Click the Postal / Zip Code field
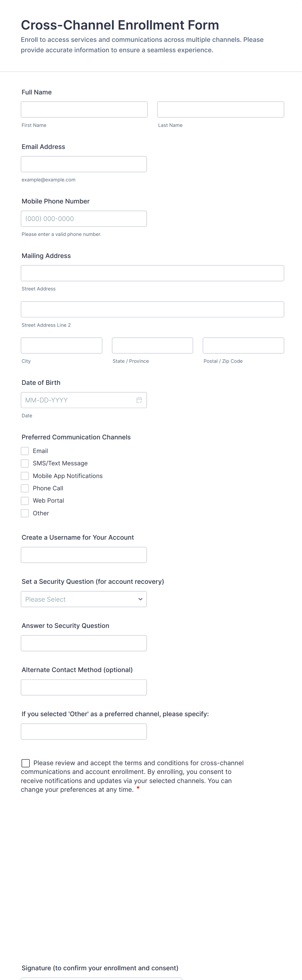 pos(243,346)
